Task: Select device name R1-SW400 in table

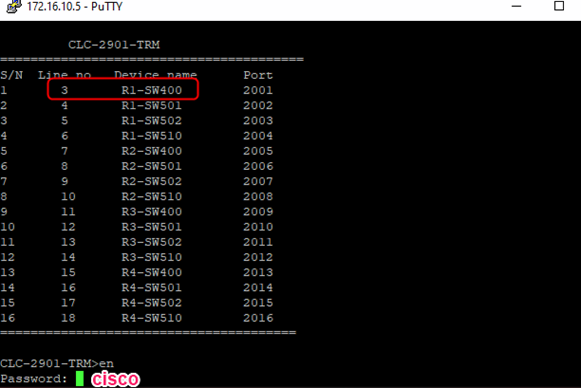Action: click(x=152, y=90)
